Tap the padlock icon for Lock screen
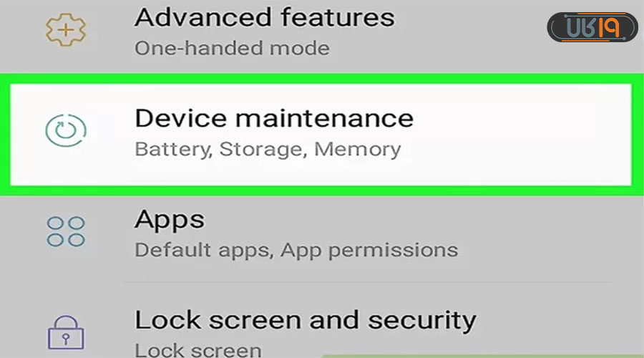This screenshot has width=644, height=358. pos(65,330)
